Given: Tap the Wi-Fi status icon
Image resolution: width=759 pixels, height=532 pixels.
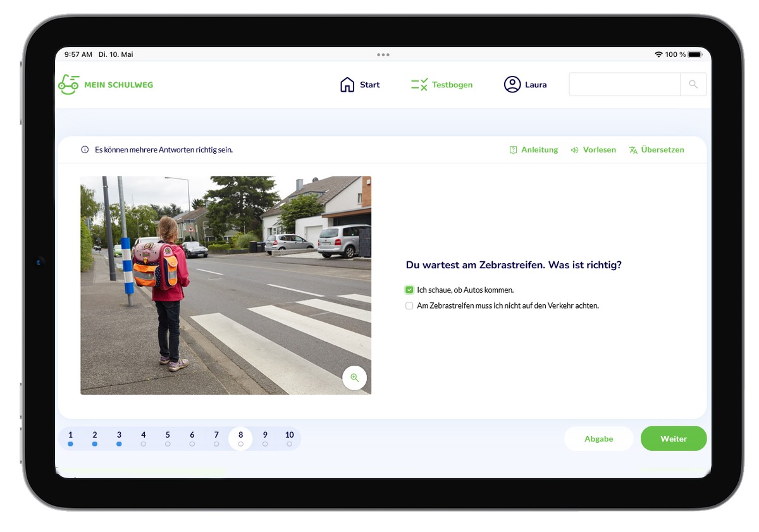Looking at the screenshot, I should pyautogui.click(x=658, y=54).
